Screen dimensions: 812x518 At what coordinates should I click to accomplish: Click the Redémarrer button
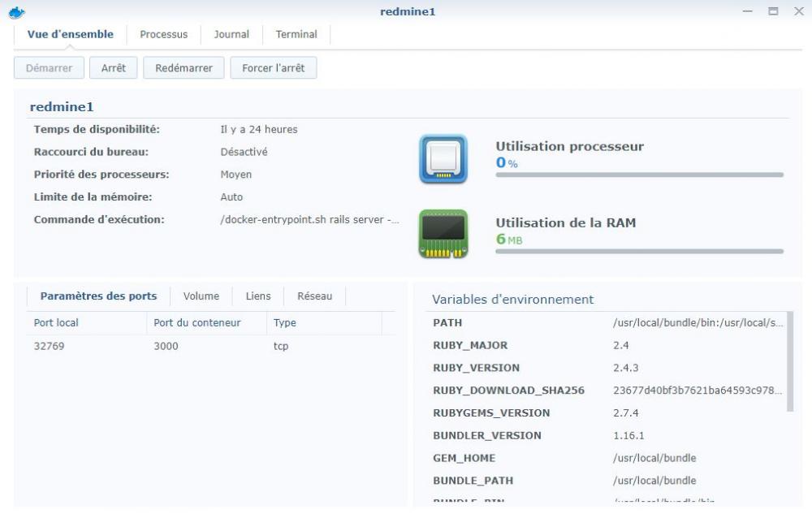(184, 68)
